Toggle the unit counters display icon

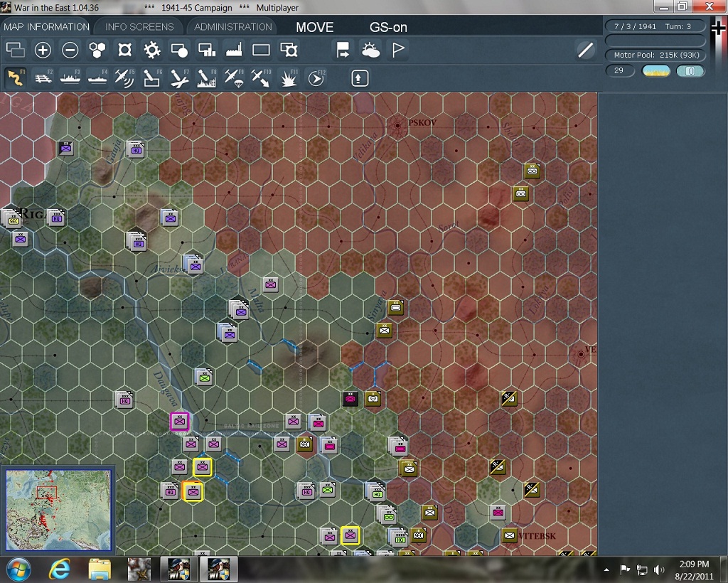[124, 50]
